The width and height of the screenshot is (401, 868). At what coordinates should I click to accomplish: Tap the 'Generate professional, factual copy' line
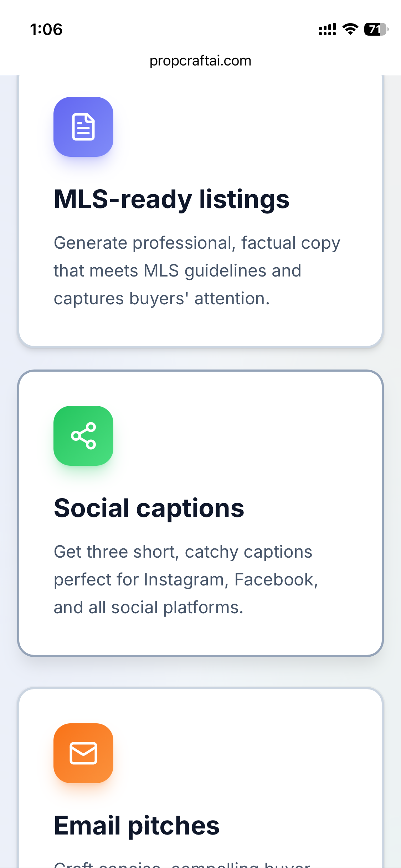(197, 243)
